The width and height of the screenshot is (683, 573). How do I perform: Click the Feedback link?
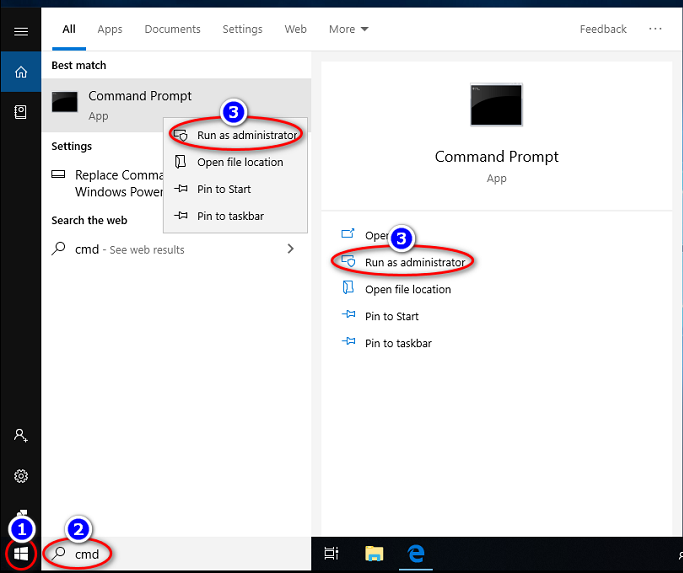pyautogui.click(x=603, y=29)
